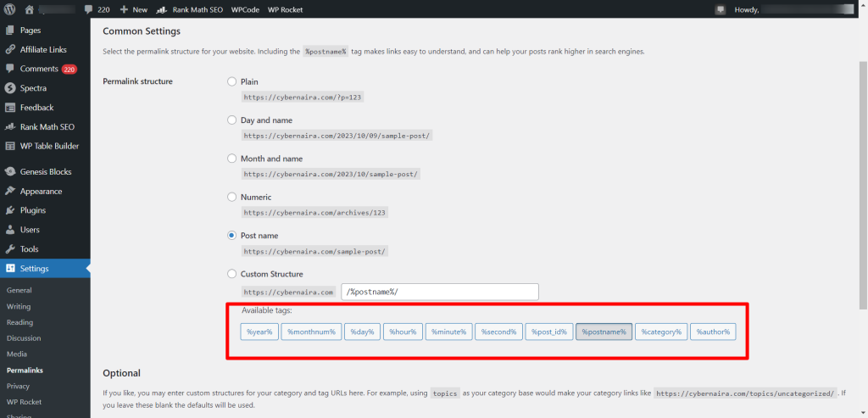Open the Plugins sidebar icon
This screenshot has width=868, height=418.
click(10, 210)
